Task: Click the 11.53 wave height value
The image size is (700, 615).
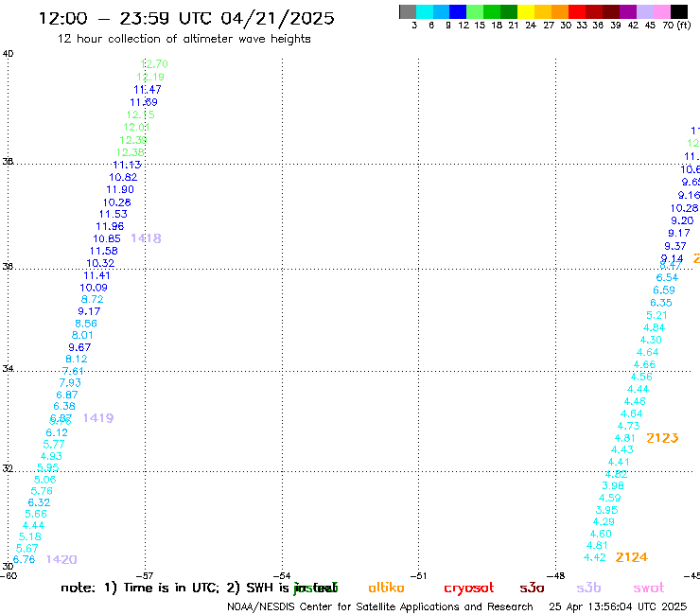Action: pos(114,215)
